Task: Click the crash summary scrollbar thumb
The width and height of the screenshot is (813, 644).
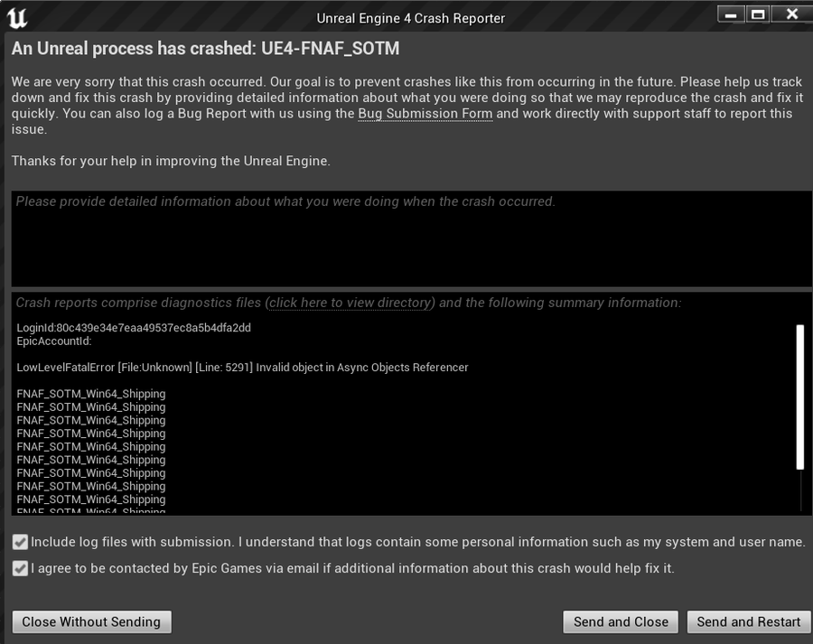Action: tap(800, 397)
